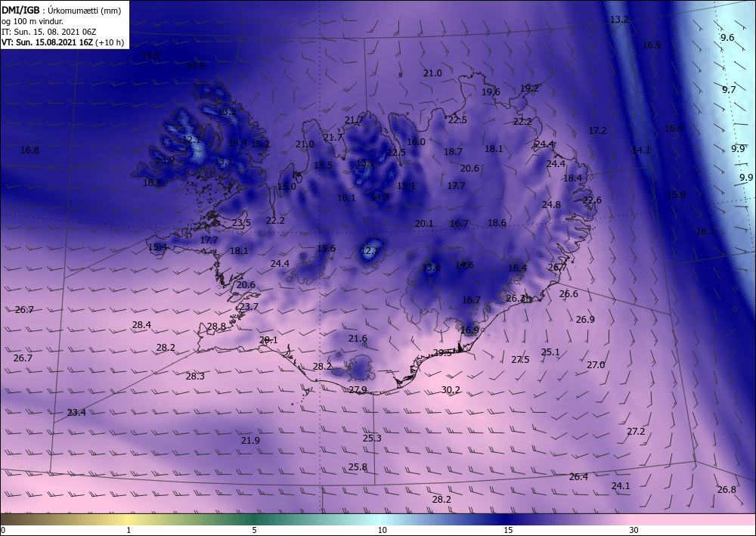Click the map value "19.6"
The height and width of the screenshot is (536, 756).
click(x=491, y=92)
